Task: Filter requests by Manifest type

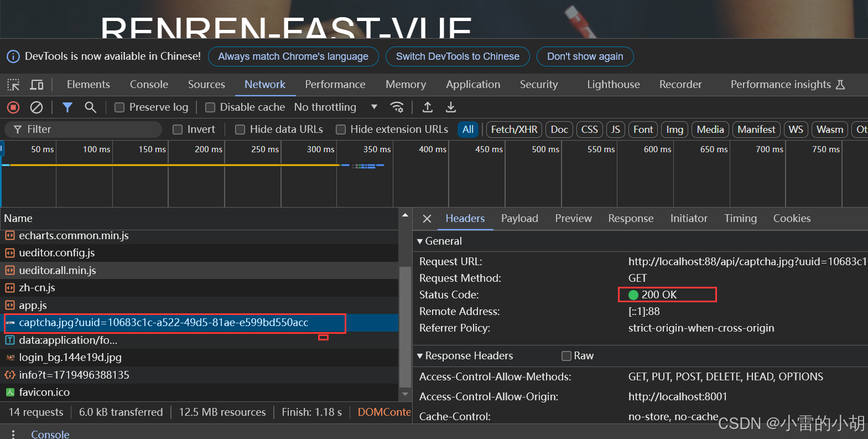Action: point(756,130)
